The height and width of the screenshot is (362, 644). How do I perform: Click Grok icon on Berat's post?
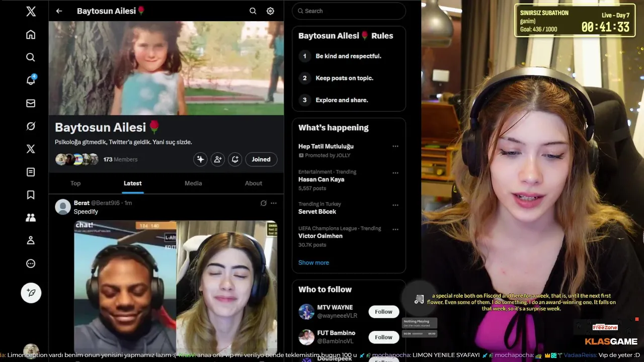[x=263, y=203]
